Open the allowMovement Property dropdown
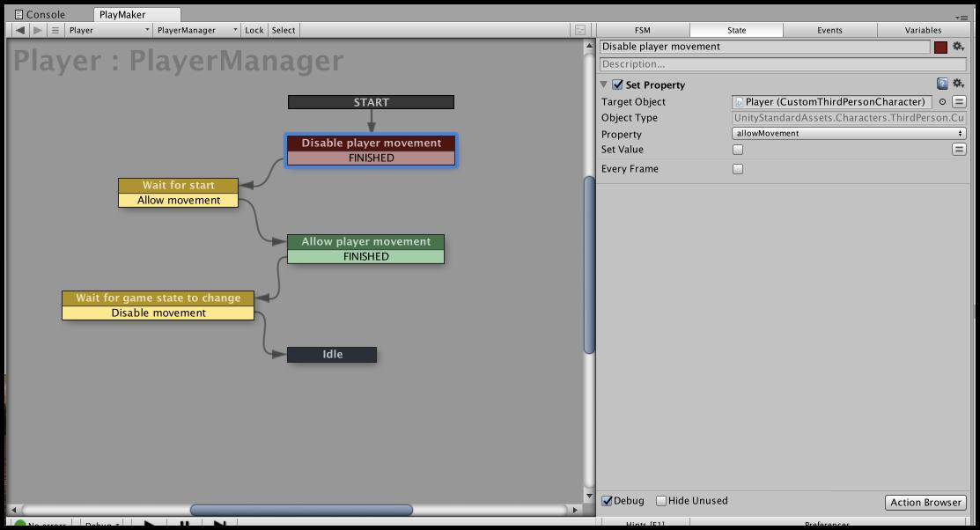 [x=849, y=133]
